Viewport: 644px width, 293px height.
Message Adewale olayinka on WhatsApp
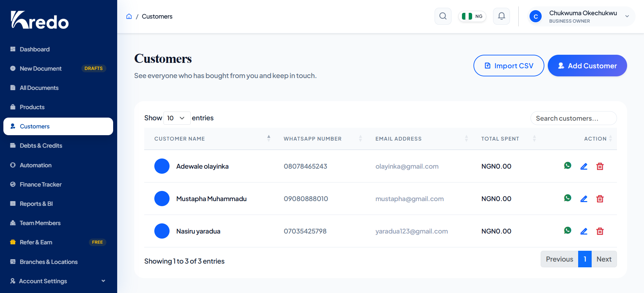coord(568,166)
